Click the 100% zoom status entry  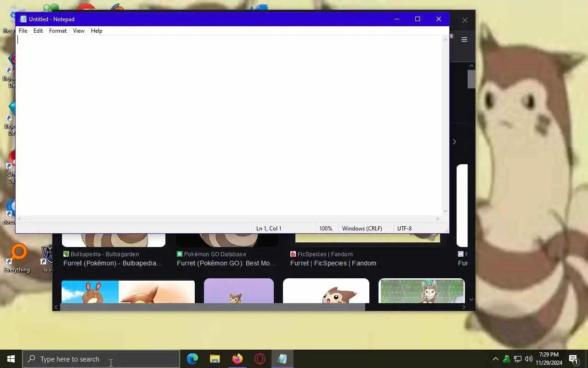tap(326, 229)
